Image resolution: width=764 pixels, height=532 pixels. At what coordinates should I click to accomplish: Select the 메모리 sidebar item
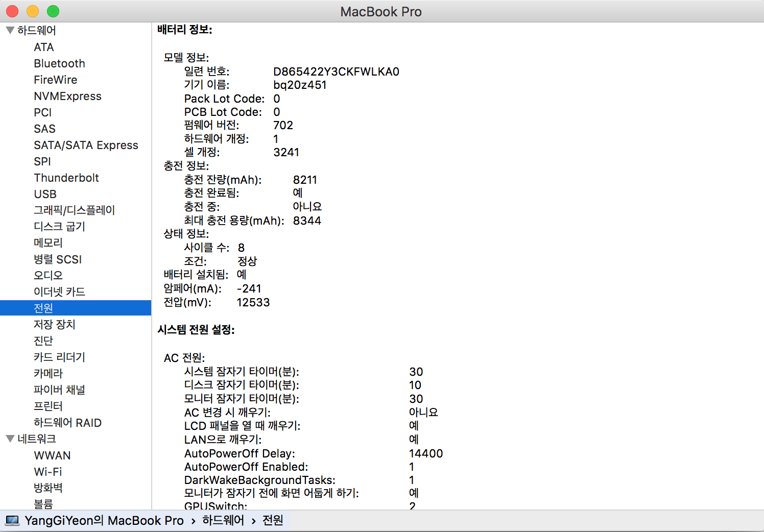tap(48, 243)
